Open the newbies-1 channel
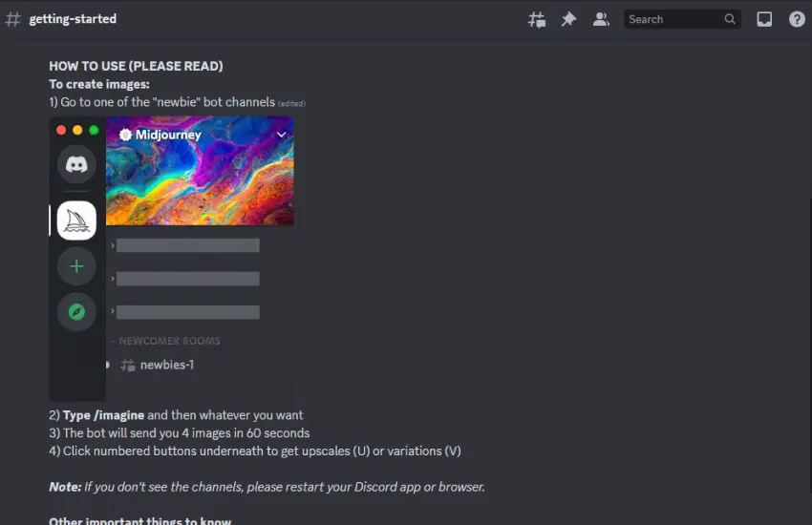The width and height of the screenshot is (812, 525). 158,366
